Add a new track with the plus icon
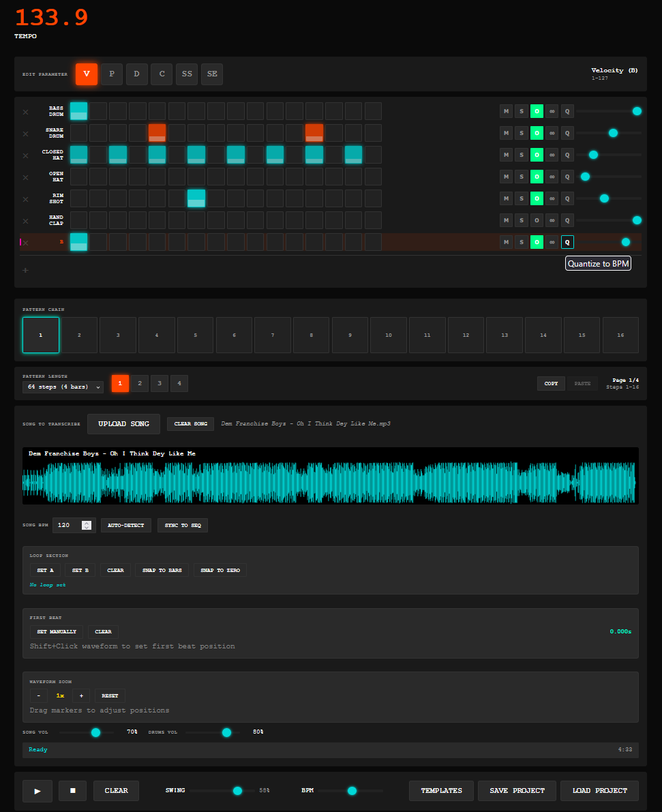Viewport: 662px width, 812px height. (25, 270)
